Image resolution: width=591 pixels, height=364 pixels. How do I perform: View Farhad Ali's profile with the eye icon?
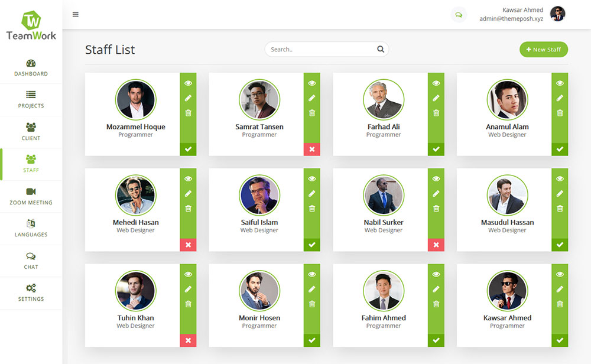(x=436, y=83)
